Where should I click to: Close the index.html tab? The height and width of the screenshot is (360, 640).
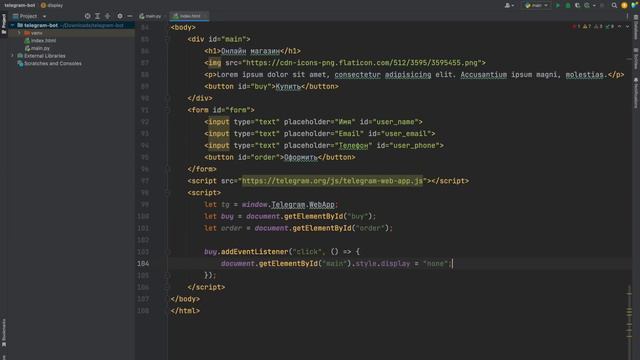(x=205, y=16)
